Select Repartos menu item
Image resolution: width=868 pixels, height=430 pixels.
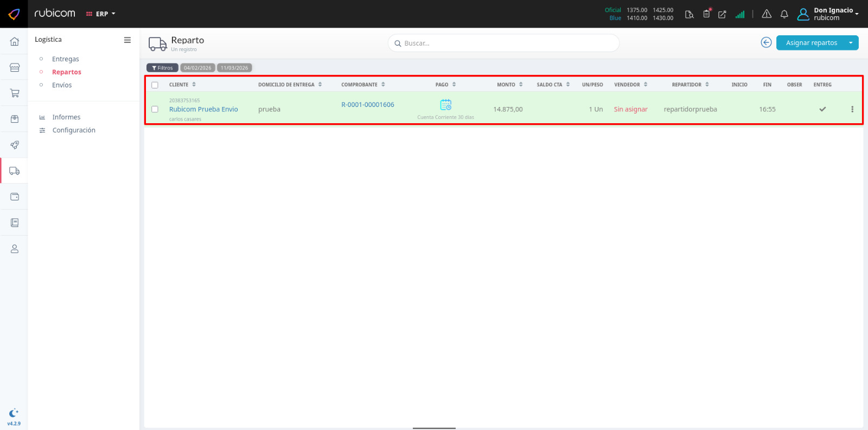67,72
